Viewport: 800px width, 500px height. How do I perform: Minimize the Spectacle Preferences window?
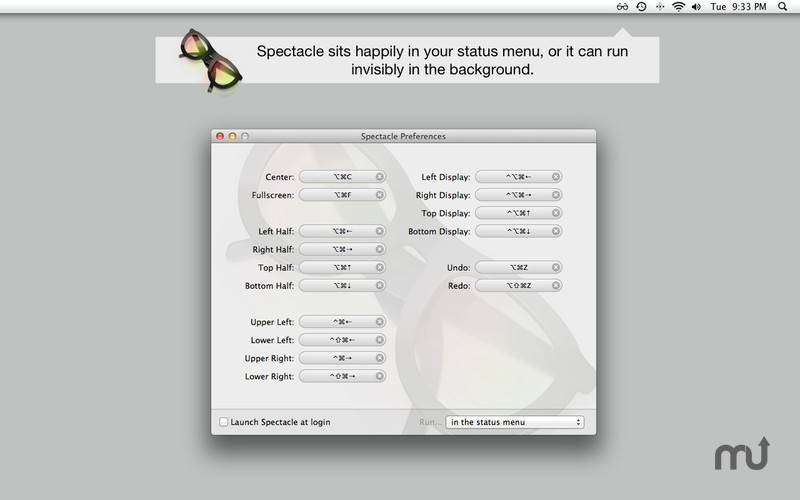[232, 136]
